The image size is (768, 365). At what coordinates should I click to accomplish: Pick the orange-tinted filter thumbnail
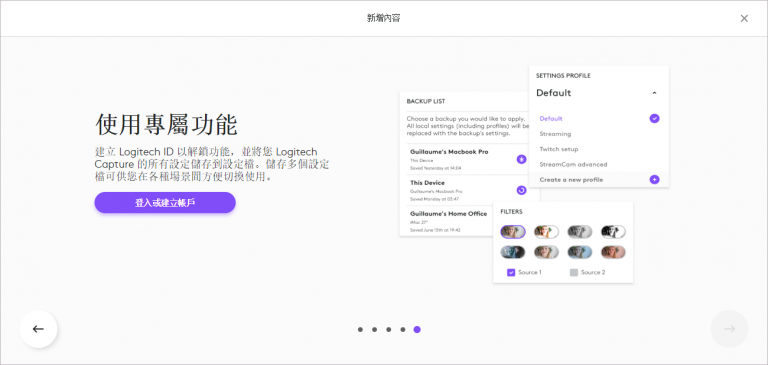613,252
